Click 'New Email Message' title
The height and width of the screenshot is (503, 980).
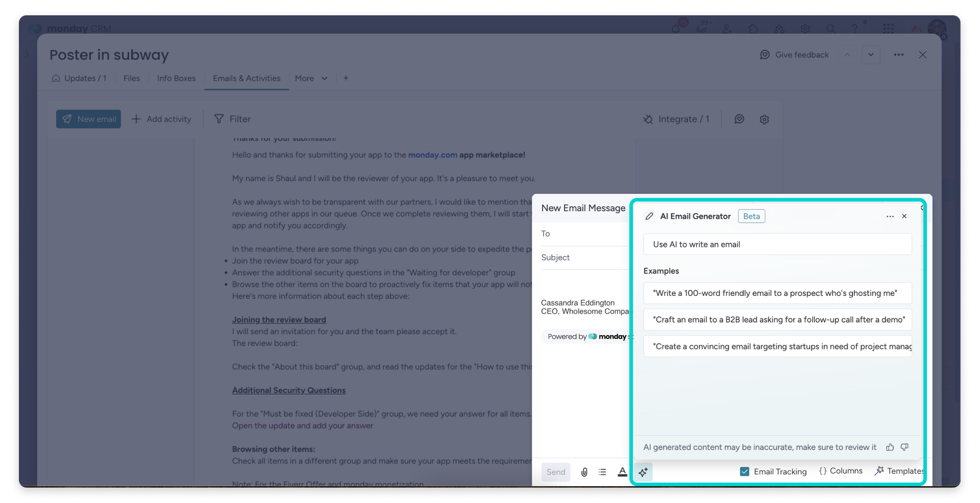[583, 208]
